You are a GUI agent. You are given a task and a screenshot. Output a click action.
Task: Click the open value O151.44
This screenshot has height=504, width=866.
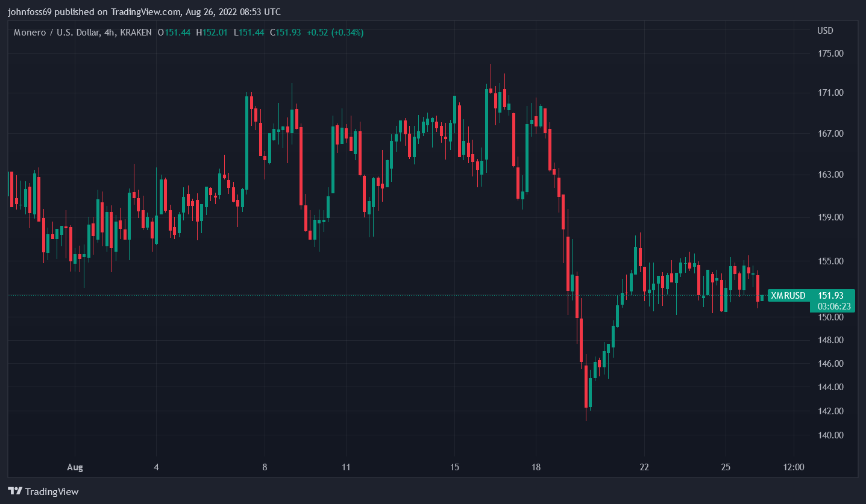174,33
